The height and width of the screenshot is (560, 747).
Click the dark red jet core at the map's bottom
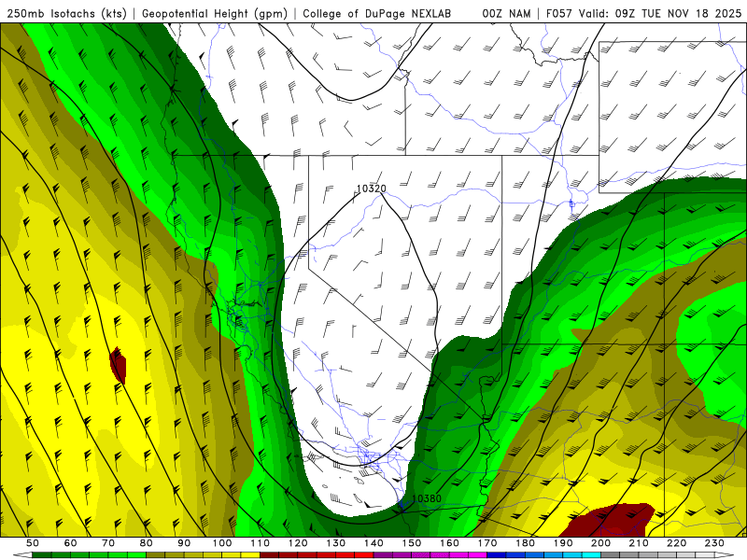coord(608,520)
